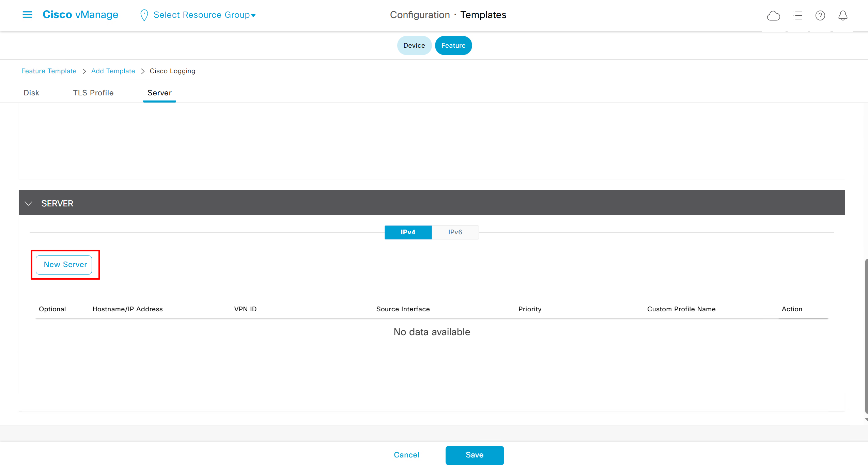868x468 pixels.
Task: Click the New Server button
Action: tap(65, 265)
